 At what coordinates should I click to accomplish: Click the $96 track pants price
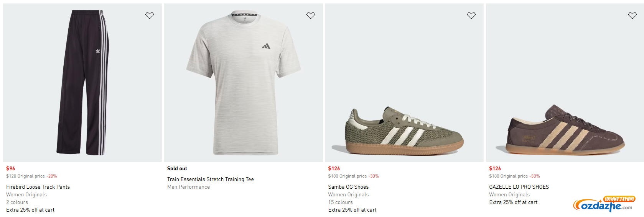pyautogui.click(x=11, y=168)
